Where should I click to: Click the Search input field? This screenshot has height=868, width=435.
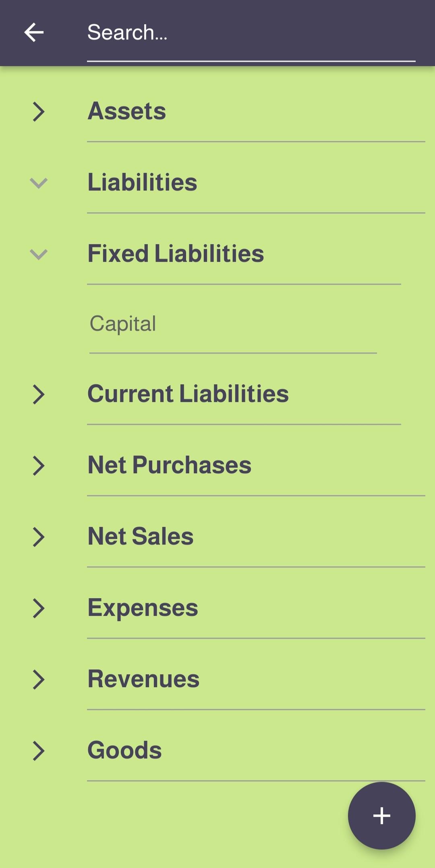click(x=251, y=33)
